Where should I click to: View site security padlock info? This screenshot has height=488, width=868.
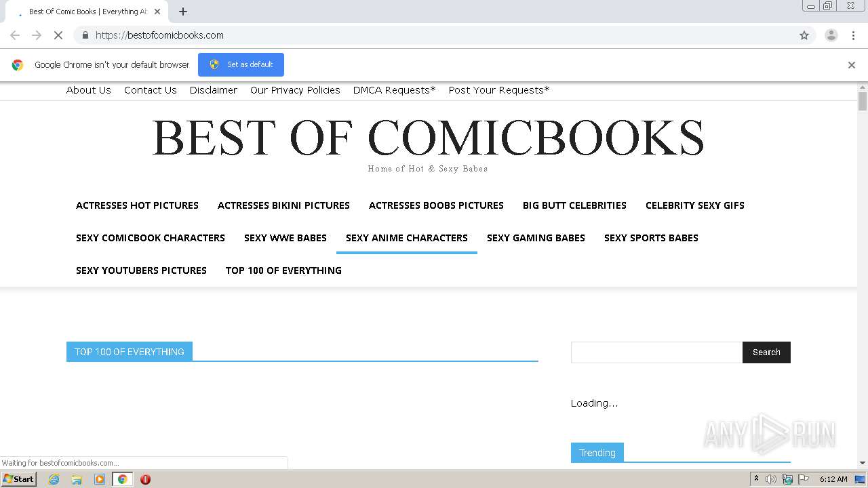click(x=85, y=35)
